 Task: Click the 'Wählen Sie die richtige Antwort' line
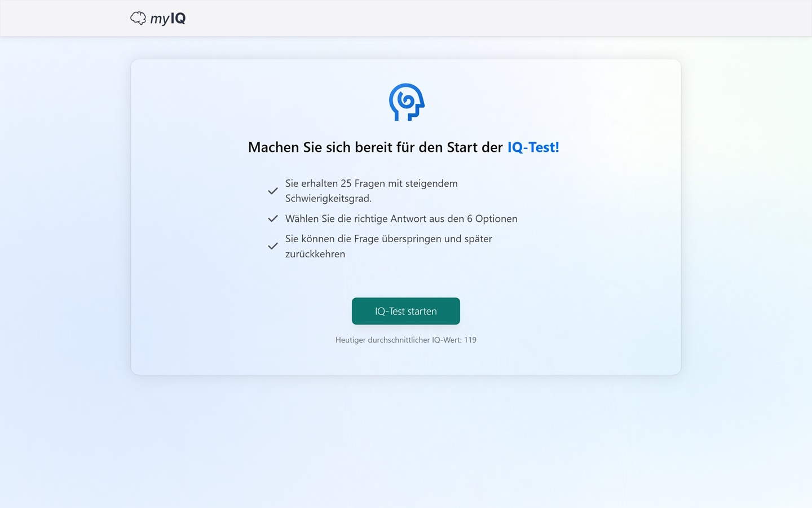[x=401, y=218]
